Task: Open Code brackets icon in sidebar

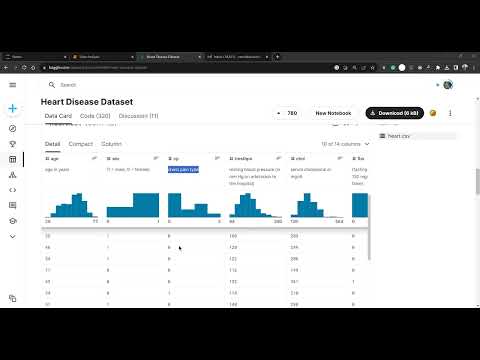Action: click(x=13, y=190)
